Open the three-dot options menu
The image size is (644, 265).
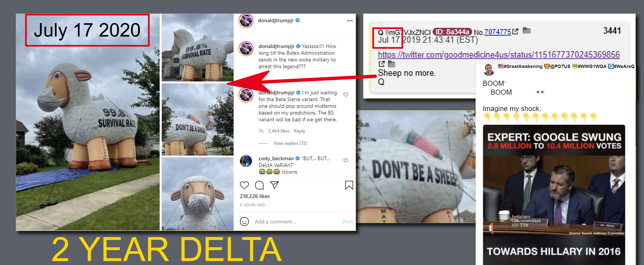click(x=350, y=21)
